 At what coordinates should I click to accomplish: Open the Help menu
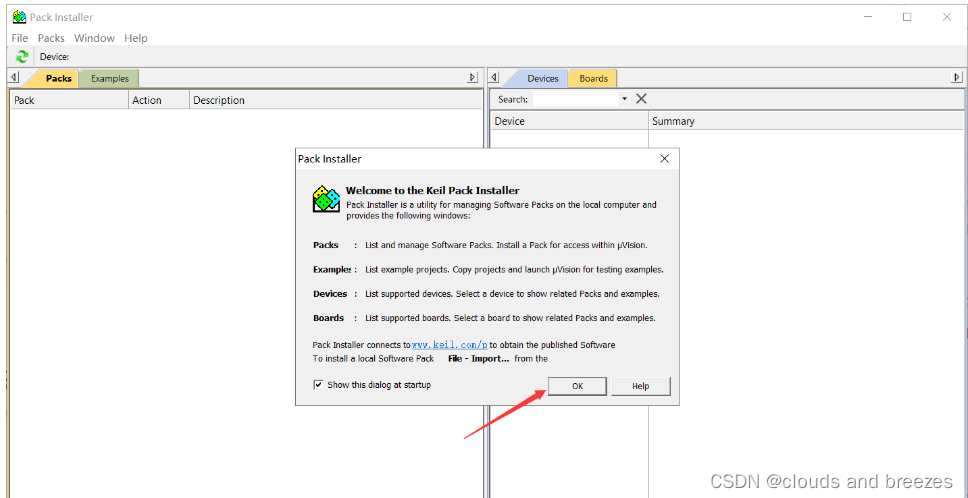[136, 38]
